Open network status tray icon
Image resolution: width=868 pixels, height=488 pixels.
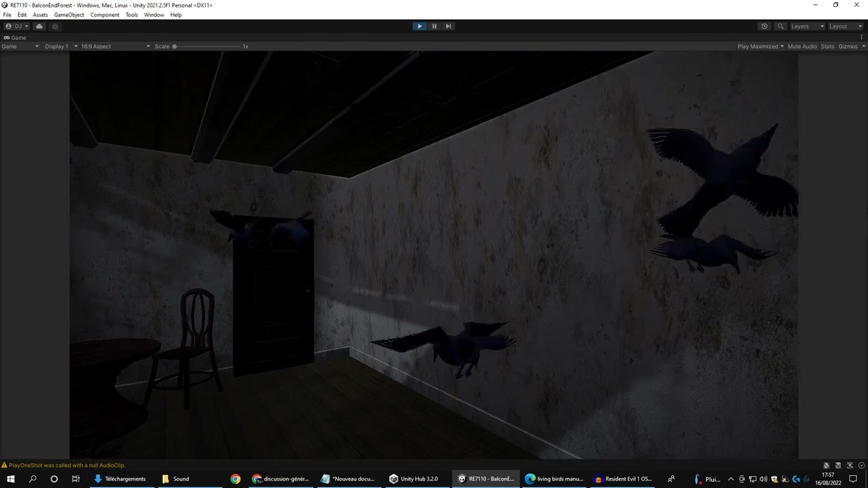click(x=752, y=479)
